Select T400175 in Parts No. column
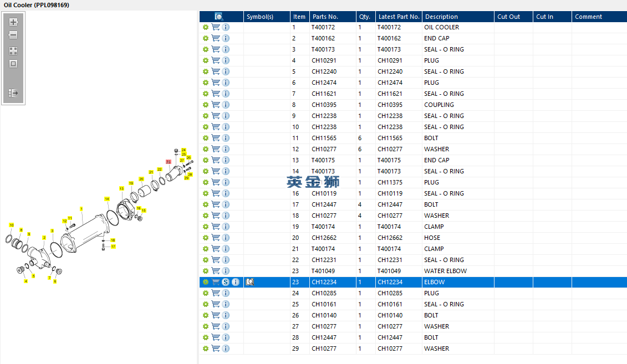The width and height of the screenshot is (627, 364). [323, 160]
